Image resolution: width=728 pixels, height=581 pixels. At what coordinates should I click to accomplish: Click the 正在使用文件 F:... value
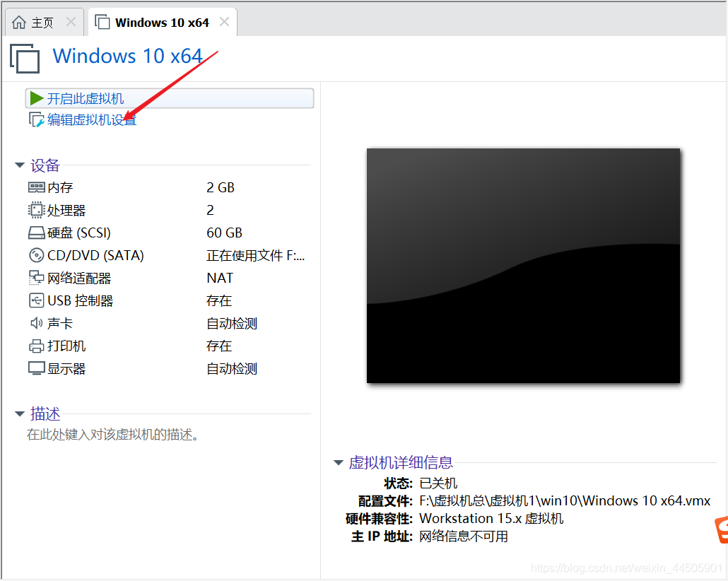(x=255, y=255)
